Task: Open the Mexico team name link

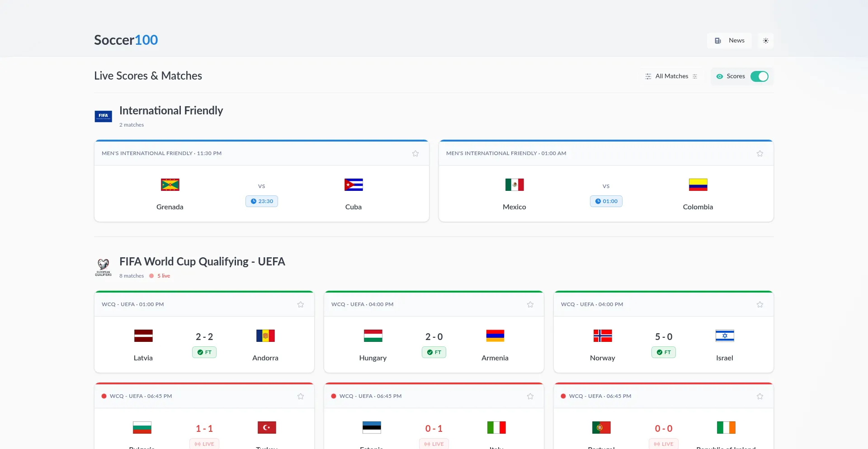Action: pos(514,207)
